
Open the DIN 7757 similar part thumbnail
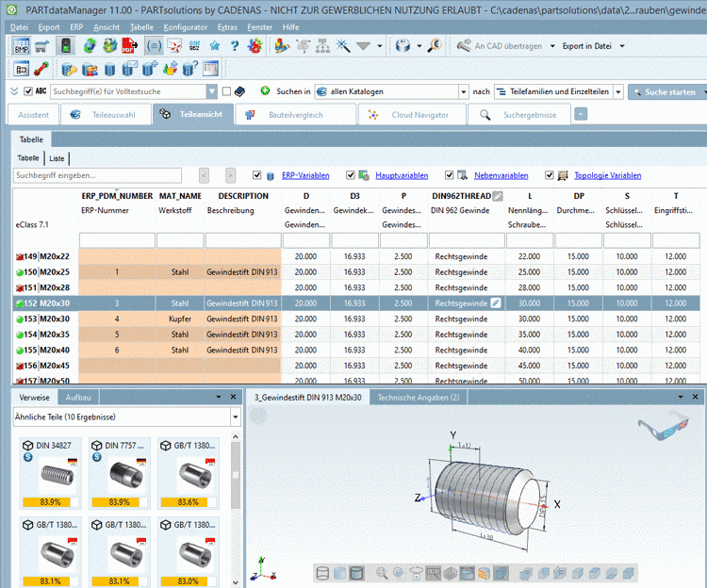119,475
